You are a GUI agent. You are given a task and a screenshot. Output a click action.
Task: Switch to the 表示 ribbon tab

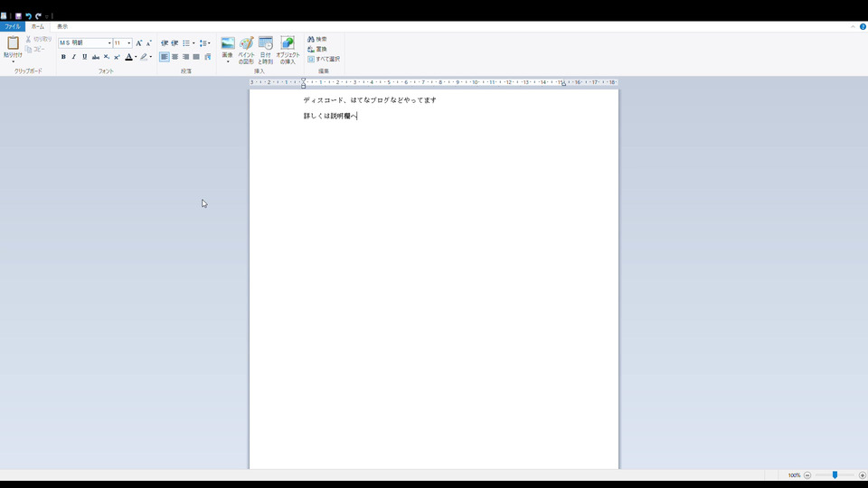coord(62,26)
